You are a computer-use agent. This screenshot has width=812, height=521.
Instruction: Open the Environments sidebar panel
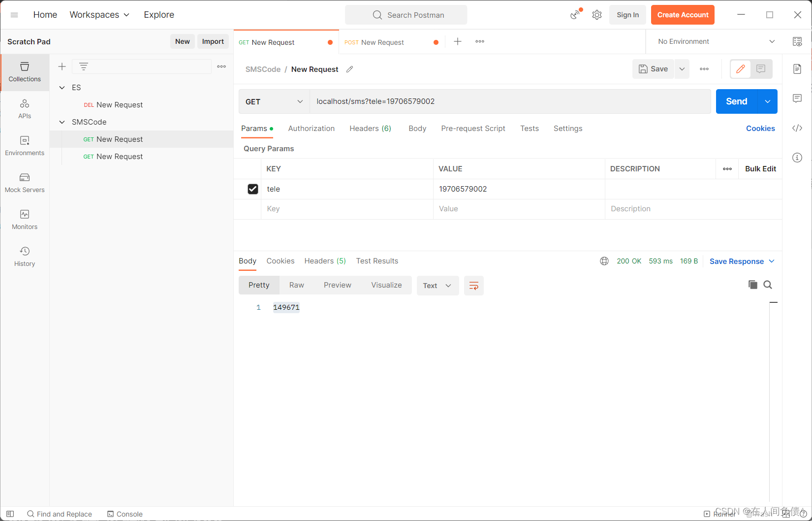click(25, 146)
